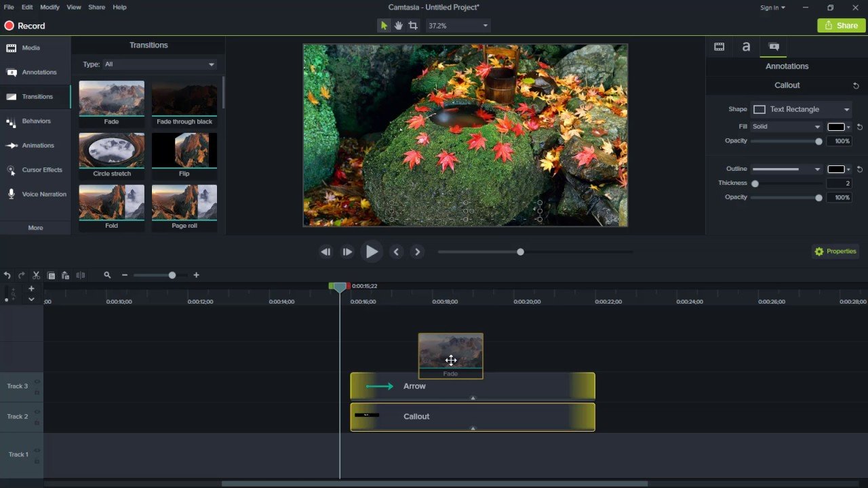Click the Properties button below the canvas
The height and width of the screenshot is (488, 868).
(835, 251)
